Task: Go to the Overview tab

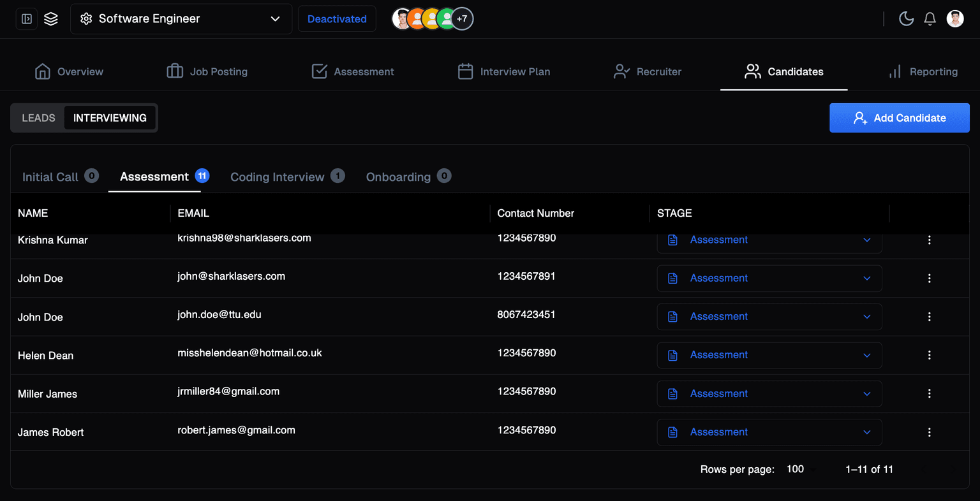Action: 69,71
